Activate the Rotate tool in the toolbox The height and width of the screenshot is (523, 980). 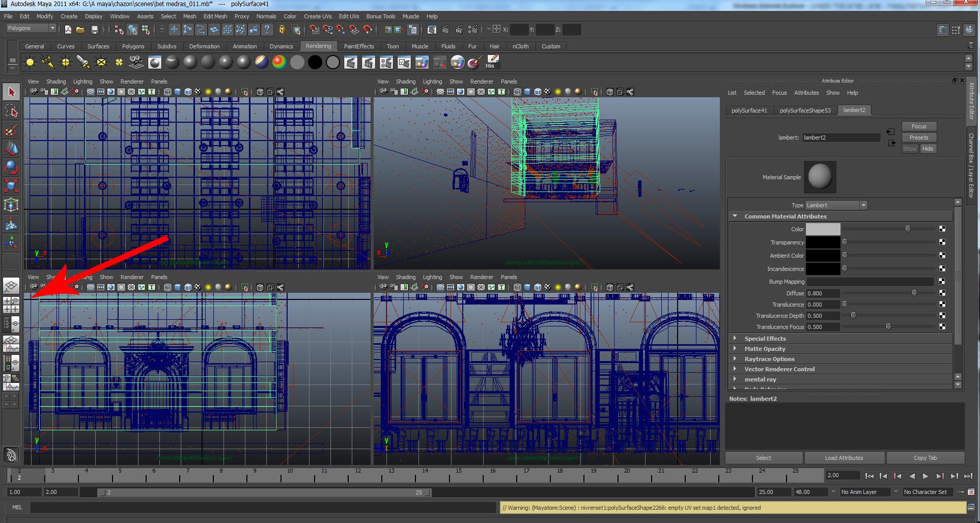[x=11, y=167]
